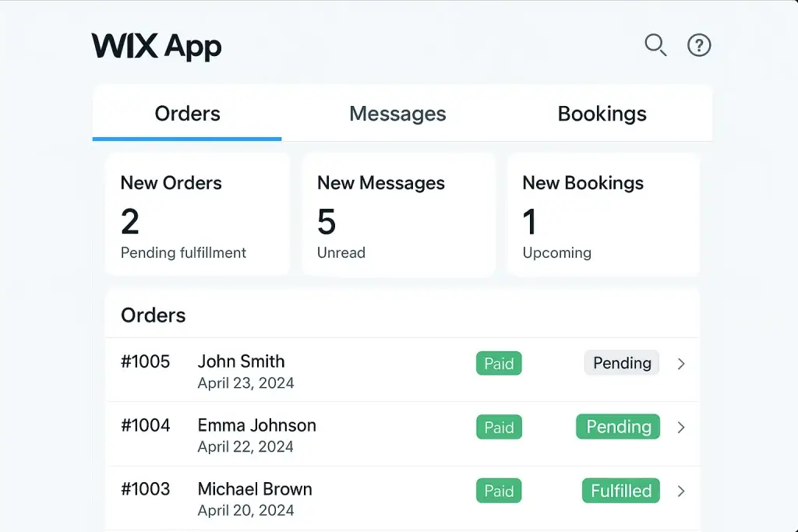Expand order #1003 with the chevron arrow
798x532 pixels.
click(x=681, y=491)
